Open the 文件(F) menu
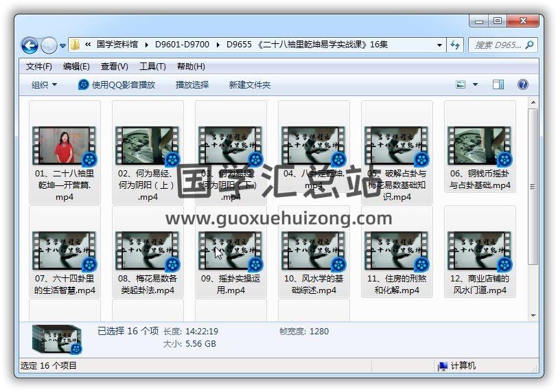Image resolution: width=558 pixels, height=392 pixels. pos(39,67)
